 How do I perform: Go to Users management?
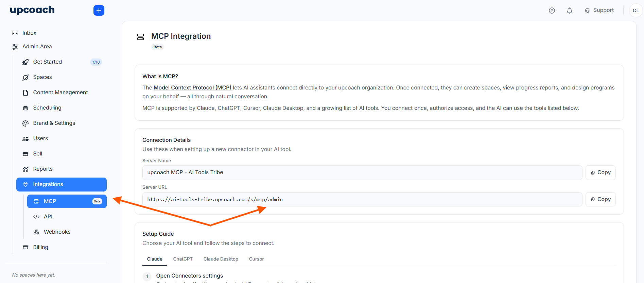40,138
